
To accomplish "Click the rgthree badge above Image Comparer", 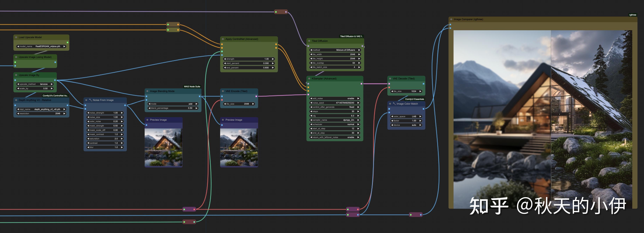I will click(x=632, y=15).
